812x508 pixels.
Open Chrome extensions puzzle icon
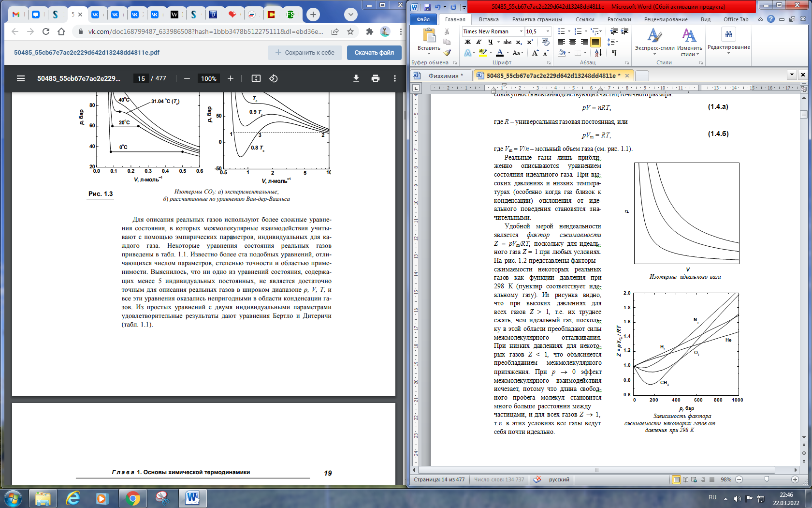pos(370,31)
